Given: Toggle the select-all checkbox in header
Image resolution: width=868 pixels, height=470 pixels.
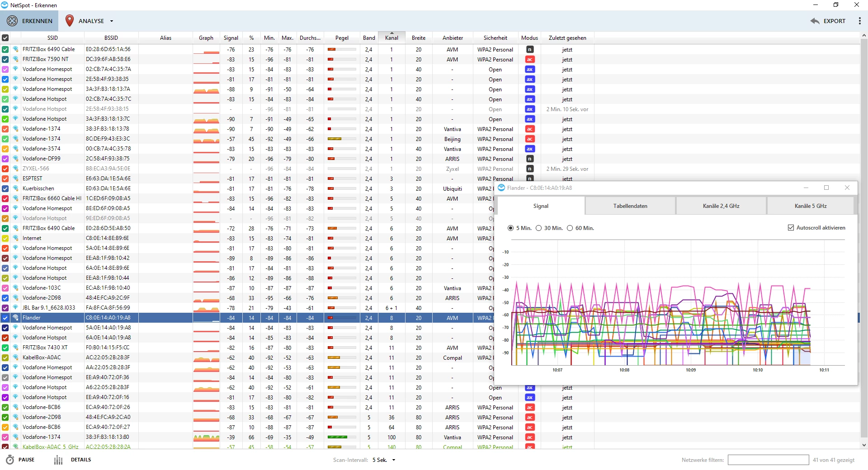Looking at the screenshot, I should (x=5, y=38).
